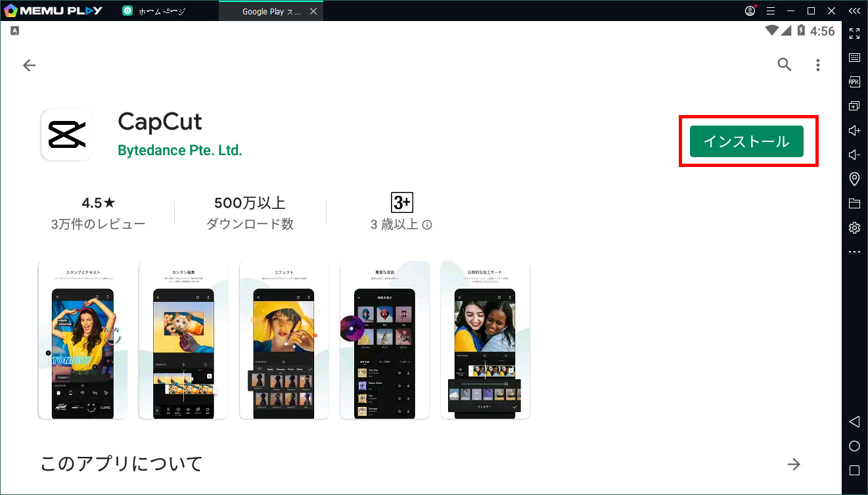Open スタンプとテキスト screenshot thumbnail
This screenshot has width=868, height=495.
tap(83, 340)
